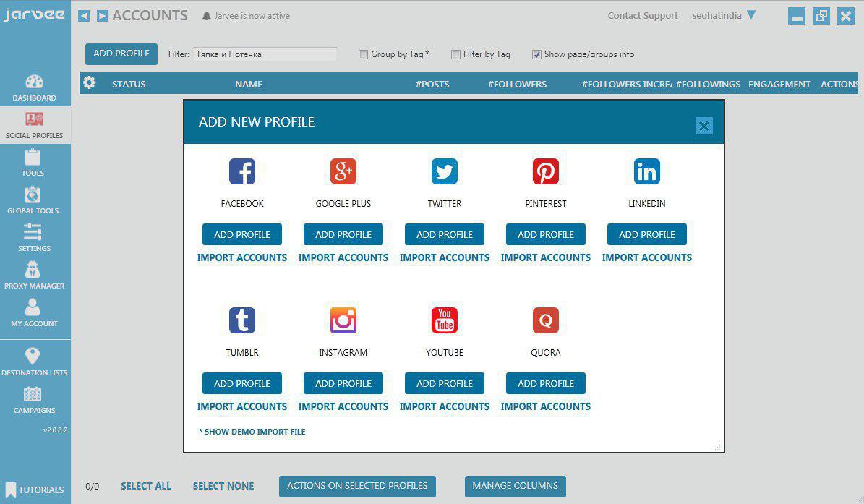Go forward with the right arrow icon

coord(103,15)
